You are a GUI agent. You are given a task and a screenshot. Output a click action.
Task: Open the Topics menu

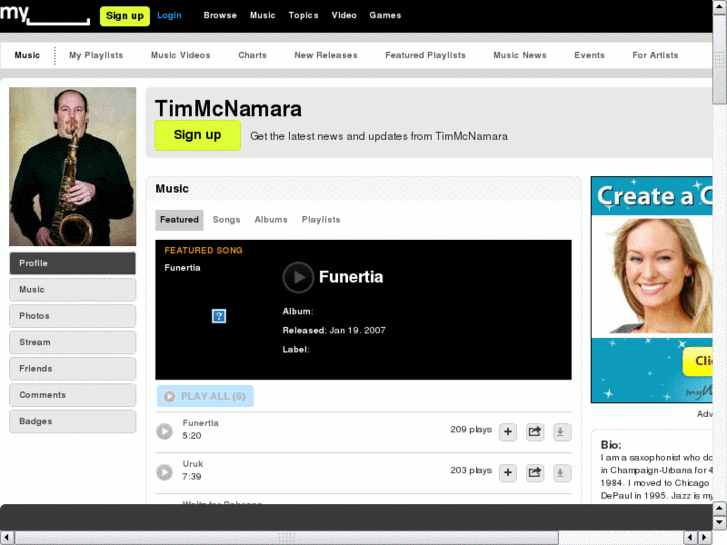[x=303, y=15]
